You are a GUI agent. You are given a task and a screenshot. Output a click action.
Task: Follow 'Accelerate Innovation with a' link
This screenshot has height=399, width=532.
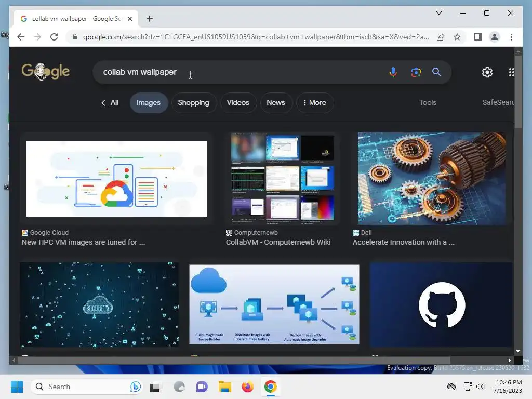[403, 242]
